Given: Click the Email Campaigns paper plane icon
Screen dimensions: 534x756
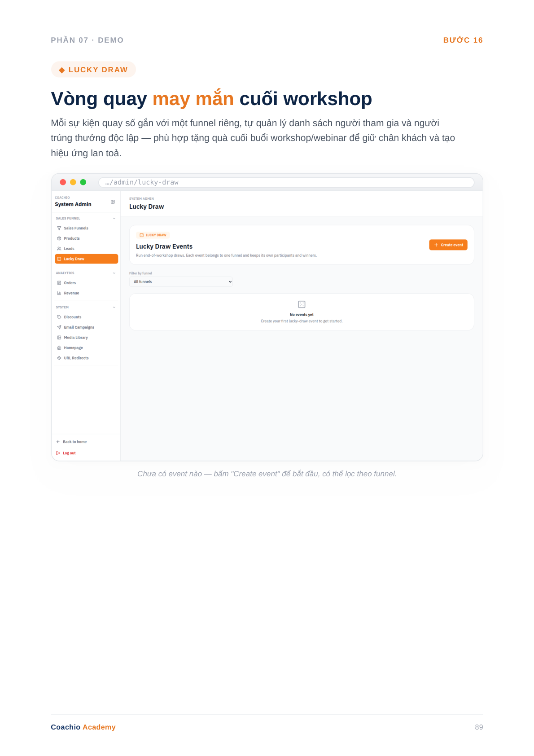Looking at the screenshot, I should coord(59,327).
